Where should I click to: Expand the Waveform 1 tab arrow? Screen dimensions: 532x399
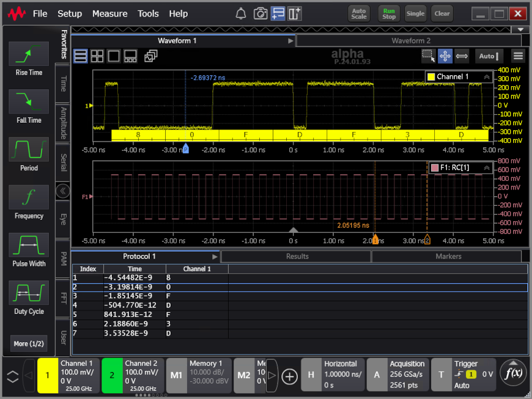290,41
